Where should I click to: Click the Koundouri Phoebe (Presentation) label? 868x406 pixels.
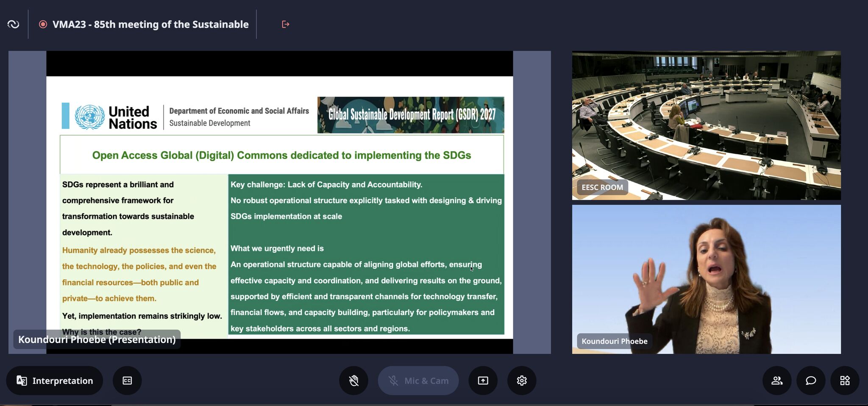pos(97,339)
